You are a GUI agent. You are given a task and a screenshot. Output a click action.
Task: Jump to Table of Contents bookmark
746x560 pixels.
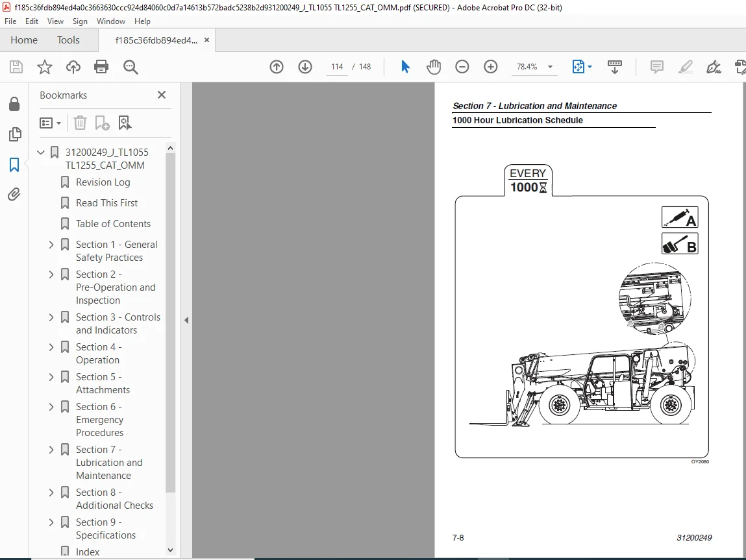coord(113,223)
